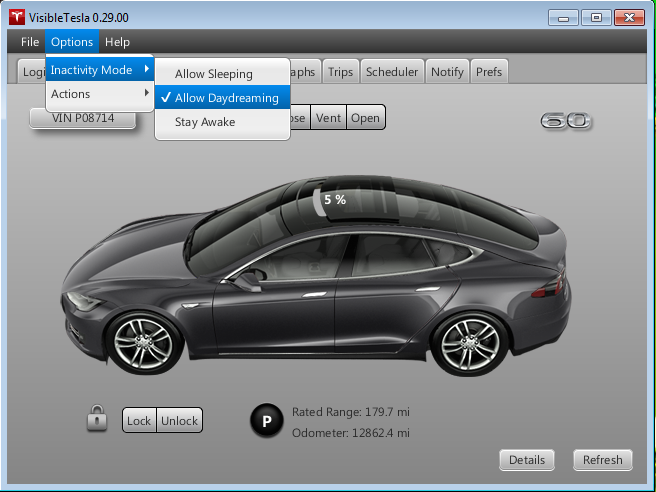This screenshot has width=656, height=492.
Task: Click the Park gear indicator circle
Action: [x=266, y=420]
